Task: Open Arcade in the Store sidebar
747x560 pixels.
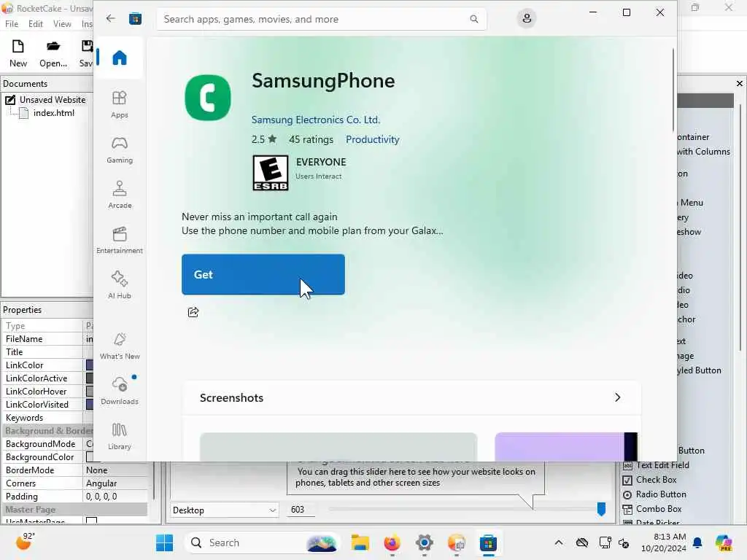Action: coord(119,195)
